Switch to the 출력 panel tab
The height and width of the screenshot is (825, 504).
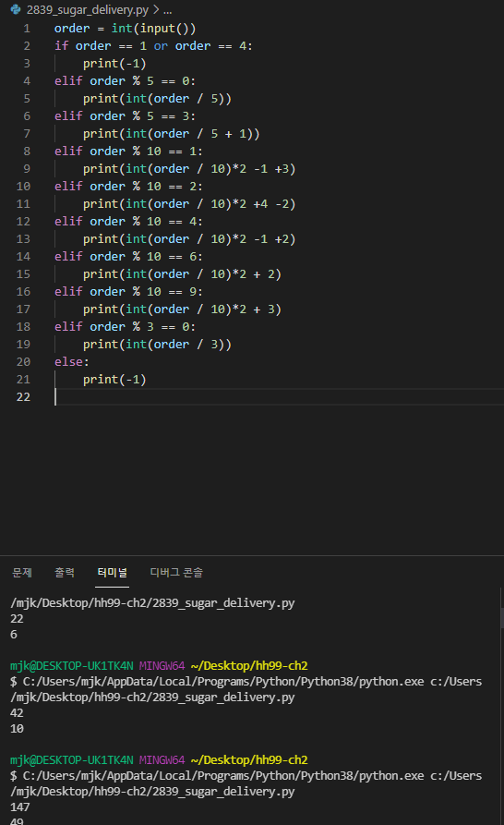65,572
